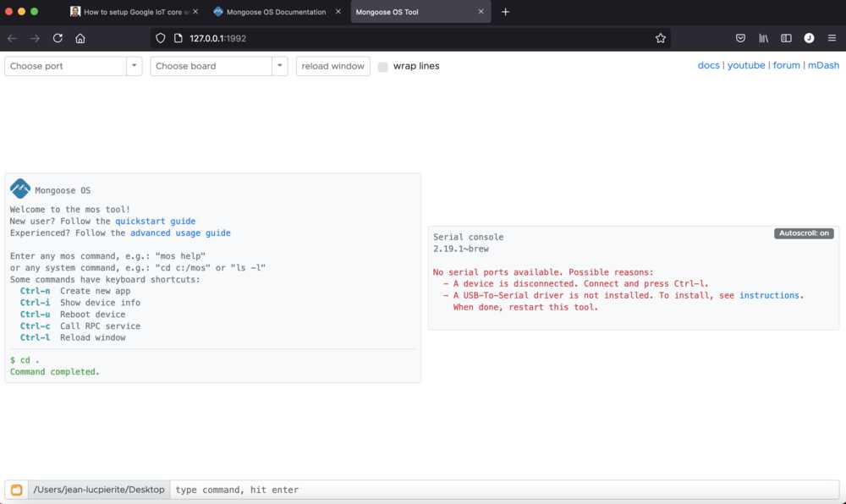Click the /Users/jean-lucpierite/Desktop path label
This screenshot has width=846, height=504.
pyautogui.click(x=99, y=490)
